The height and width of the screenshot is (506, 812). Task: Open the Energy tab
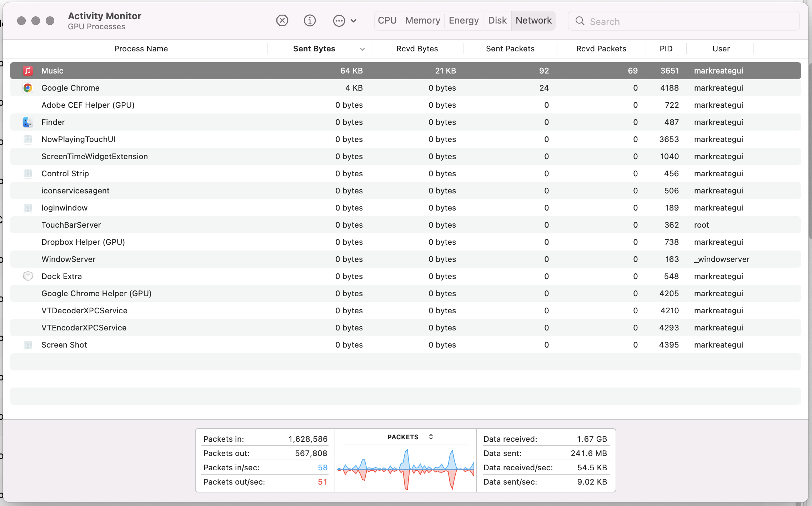coord(463,21)
